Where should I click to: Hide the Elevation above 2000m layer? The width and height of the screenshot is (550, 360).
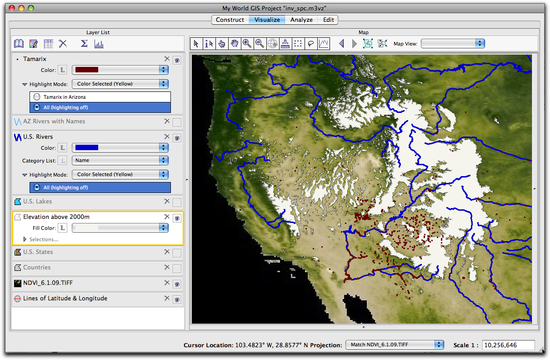(x=177, y=218)
